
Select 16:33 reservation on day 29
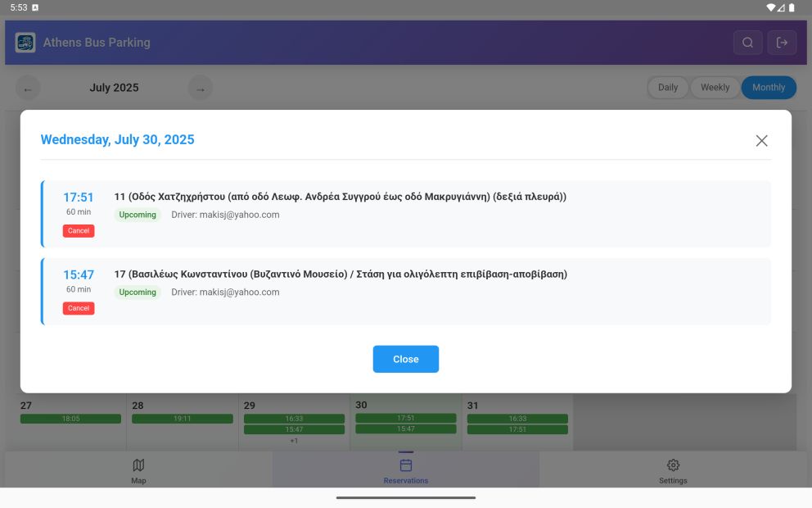[294, 419]
